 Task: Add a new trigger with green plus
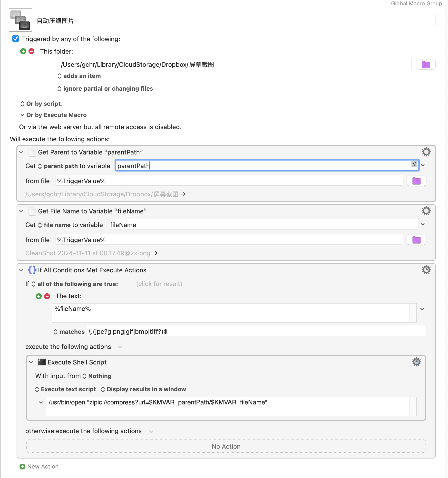point(23,51)
